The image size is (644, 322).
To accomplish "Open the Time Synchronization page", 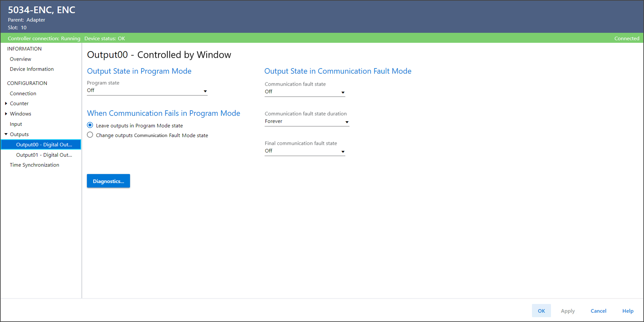I will coord(34,165).
